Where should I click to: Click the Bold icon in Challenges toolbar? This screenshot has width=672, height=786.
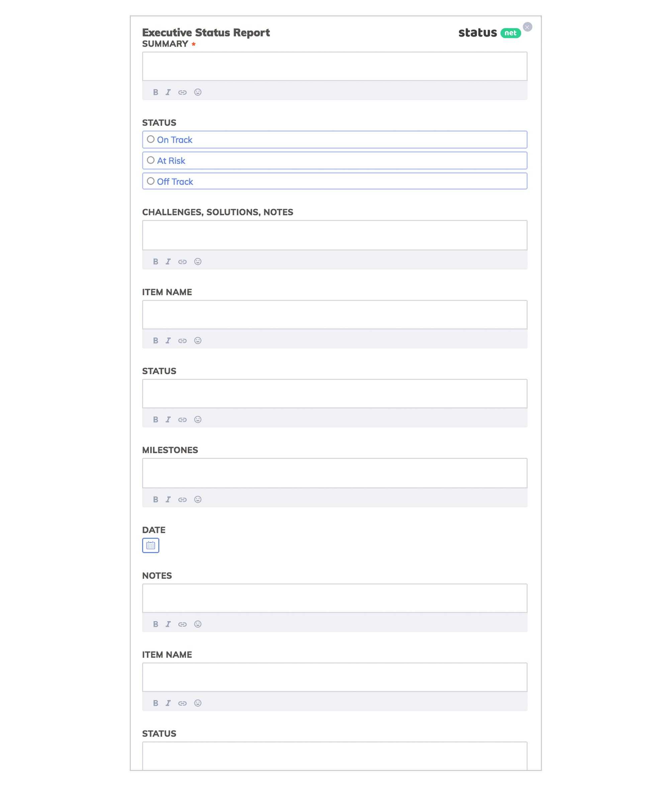155,261
